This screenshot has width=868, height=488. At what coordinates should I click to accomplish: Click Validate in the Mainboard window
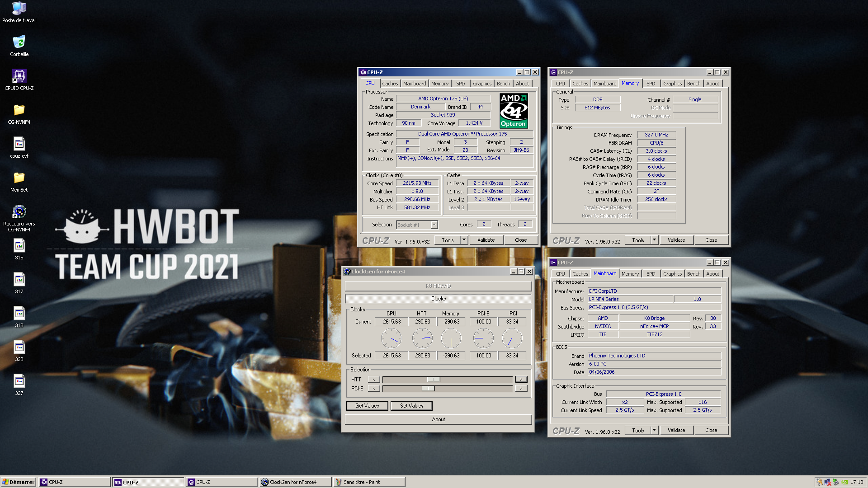[x=676, y=430]
